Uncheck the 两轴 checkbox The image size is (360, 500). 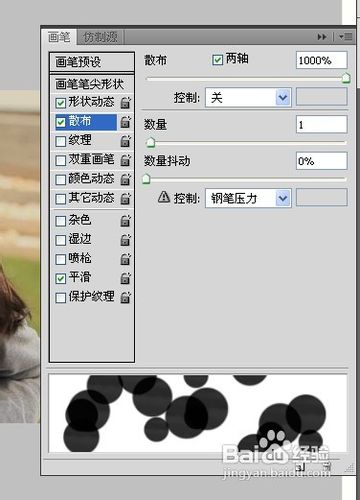(217, 60)
